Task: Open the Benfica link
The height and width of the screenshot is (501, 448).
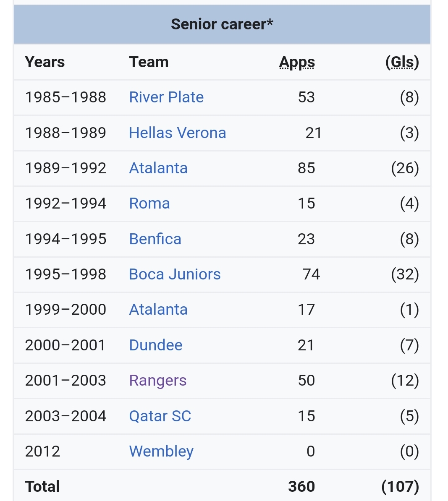Action: tap(155, 239)
